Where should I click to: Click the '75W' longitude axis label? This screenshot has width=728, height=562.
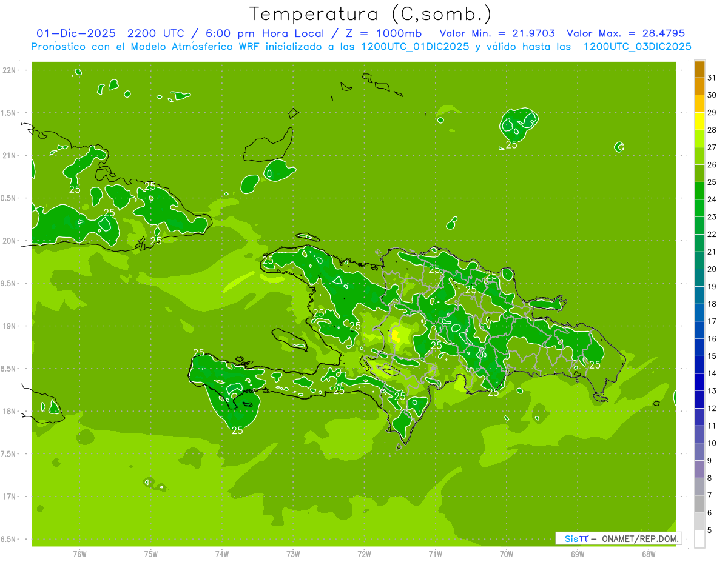click(151, 554)
